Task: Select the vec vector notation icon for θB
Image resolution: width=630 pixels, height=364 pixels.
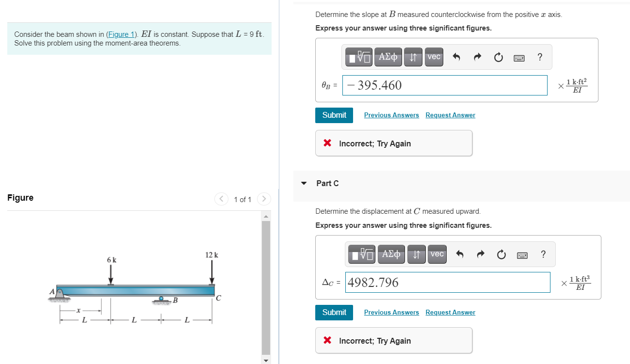Action: [434, 57]
